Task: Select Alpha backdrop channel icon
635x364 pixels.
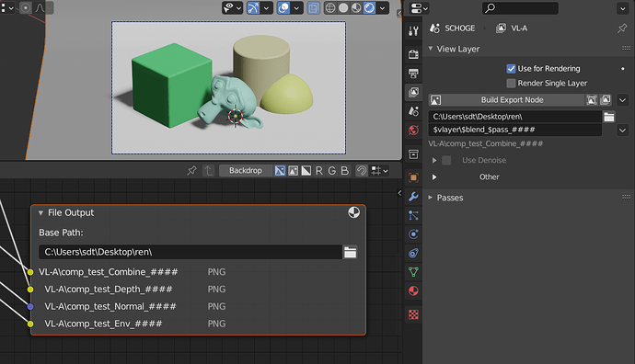Action: [x=306, y=171]
